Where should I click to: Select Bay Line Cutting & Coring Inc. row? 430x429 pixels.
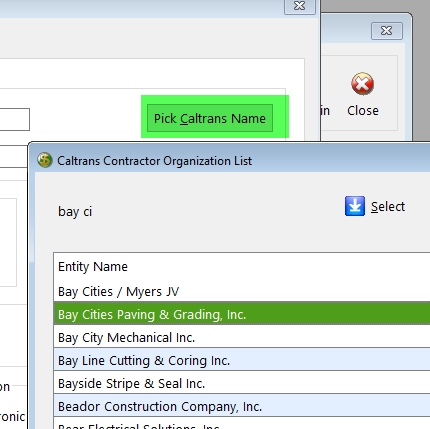click(x=242, y=360)
